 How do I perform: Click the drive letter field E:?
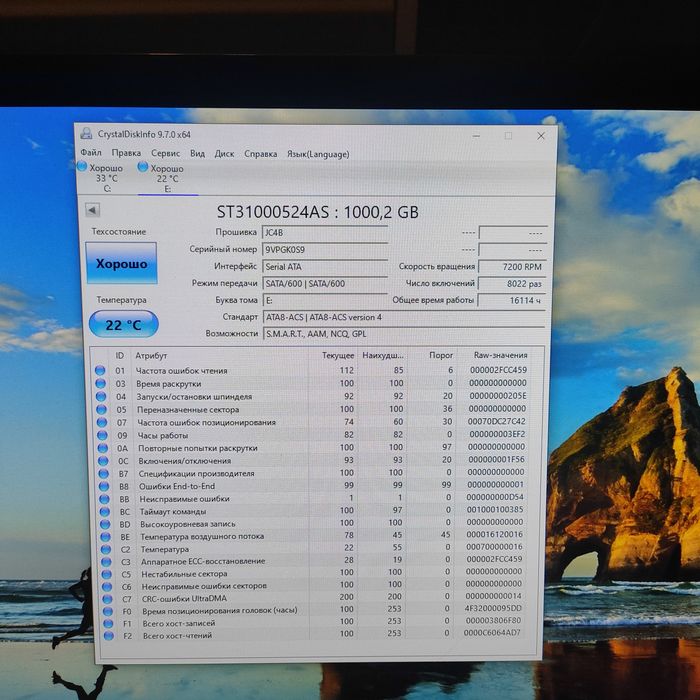pyautogui.click(x=325, y=300)
